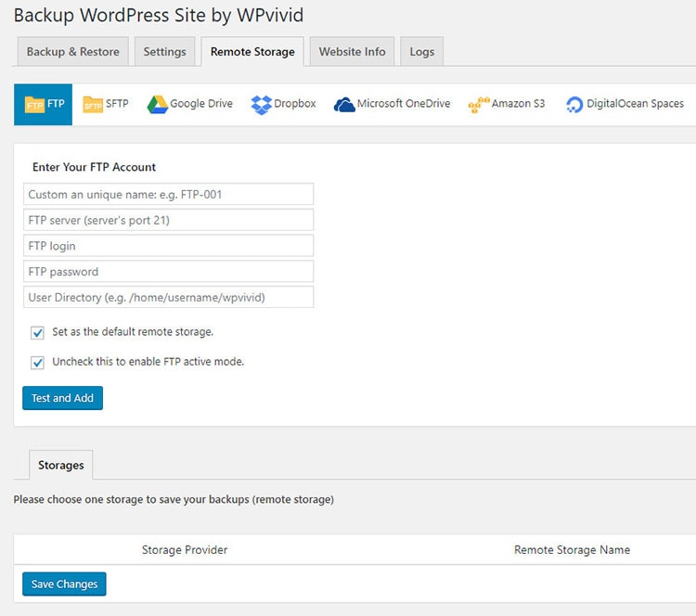Select the Storages tab
696x616 pixels.
click(60, 465)
